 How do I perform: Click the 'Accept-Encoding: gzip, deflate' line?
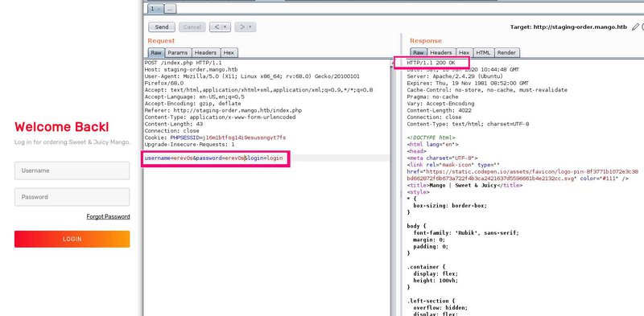coord(193,104)
